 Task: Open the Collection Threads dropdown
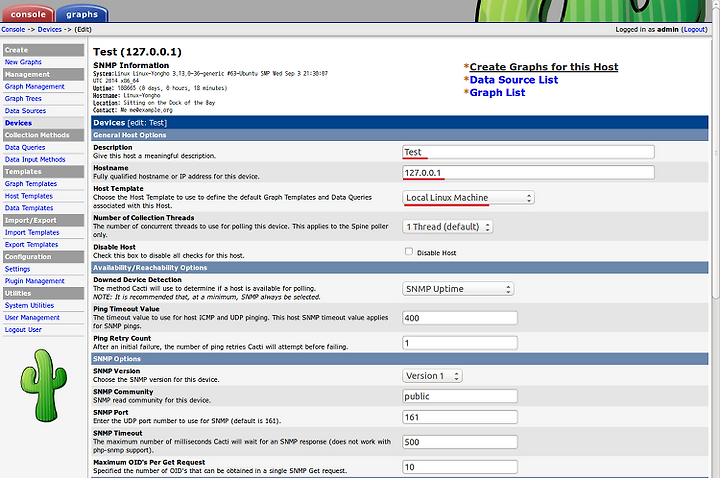coord(448,227)
